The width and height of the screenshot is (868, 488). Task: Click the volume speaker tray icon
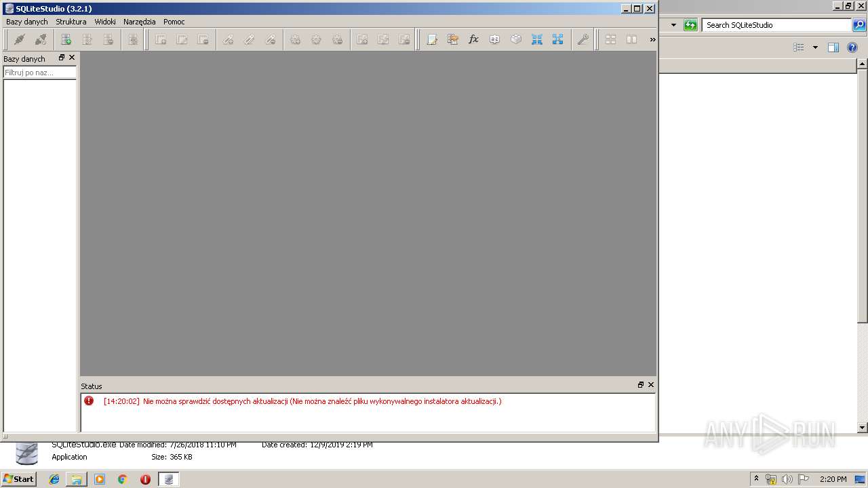pyautogui.click(x=787, y=479)
